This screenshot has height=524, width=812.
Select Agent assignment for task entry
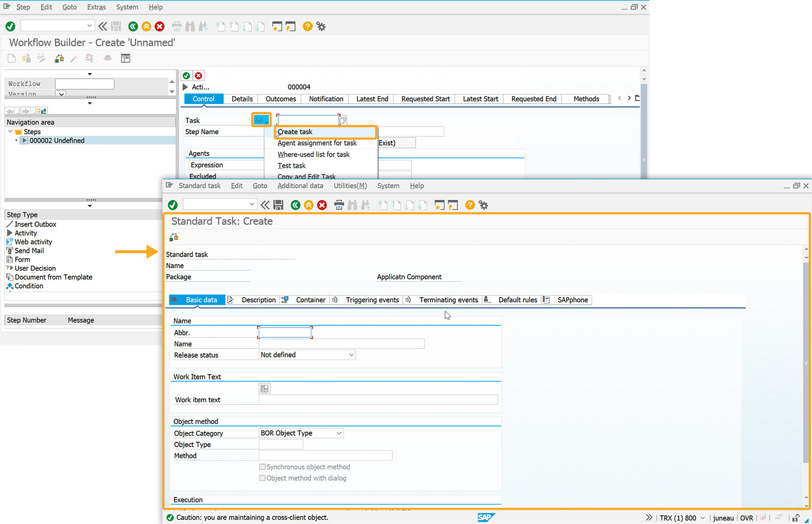point(317,143)
